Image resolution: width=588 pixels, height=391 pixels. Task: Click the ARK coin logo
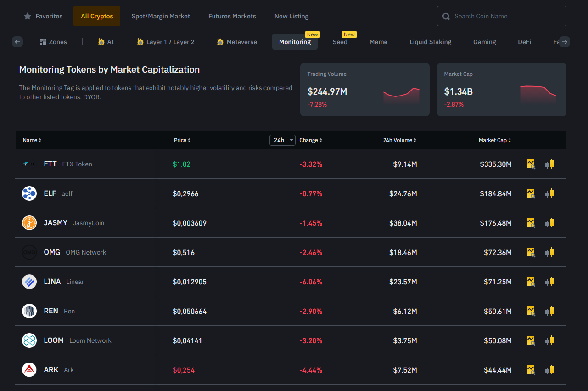[29, 370]
